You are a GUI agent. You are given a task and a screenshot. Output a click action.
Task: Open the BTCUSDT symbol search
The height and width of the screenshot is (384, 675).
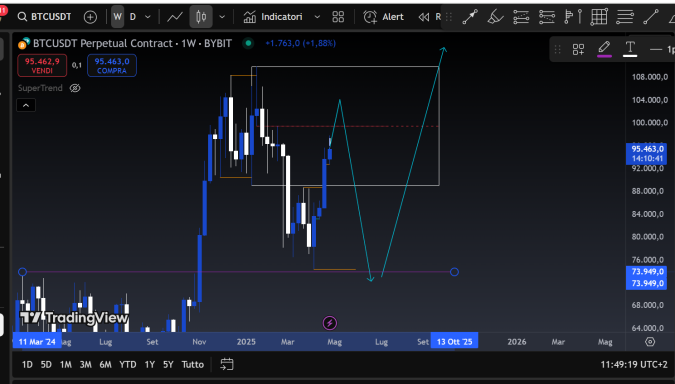click(x=44, y=17)
